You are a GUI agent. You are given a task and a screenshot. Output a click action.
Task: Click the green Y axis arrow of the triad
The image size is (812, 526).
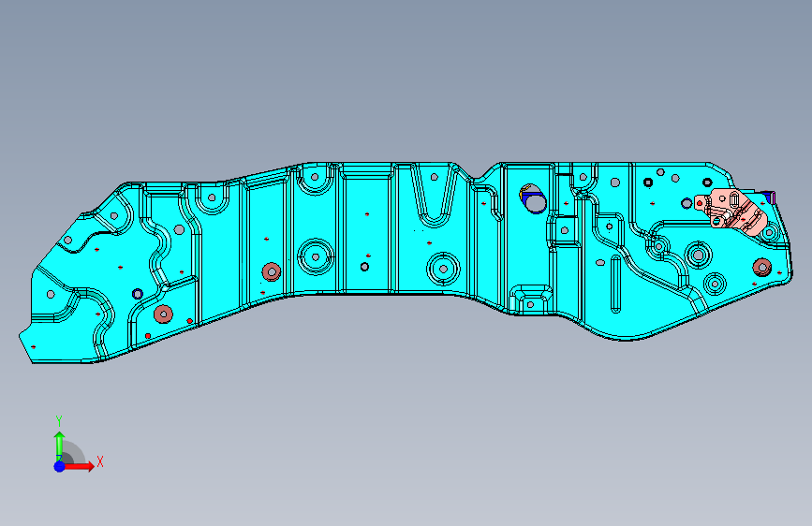59,446
